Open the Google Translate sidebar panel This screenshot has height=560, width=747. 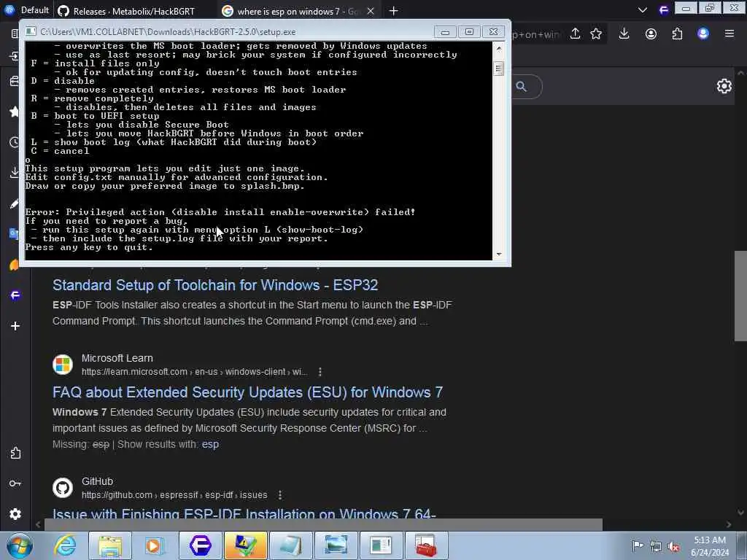[15, 234]
